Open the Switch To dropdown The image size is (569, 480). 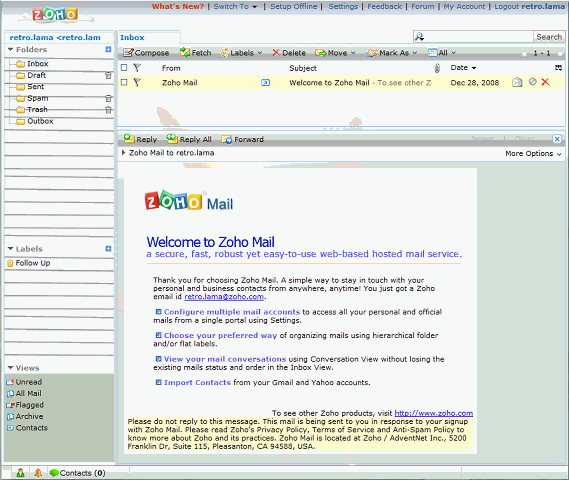(235, 6)
